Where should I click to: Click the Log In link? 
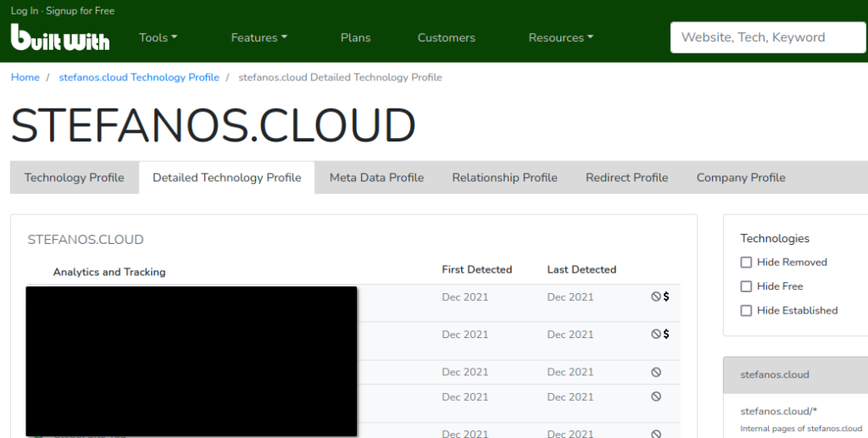pos(25,10)
